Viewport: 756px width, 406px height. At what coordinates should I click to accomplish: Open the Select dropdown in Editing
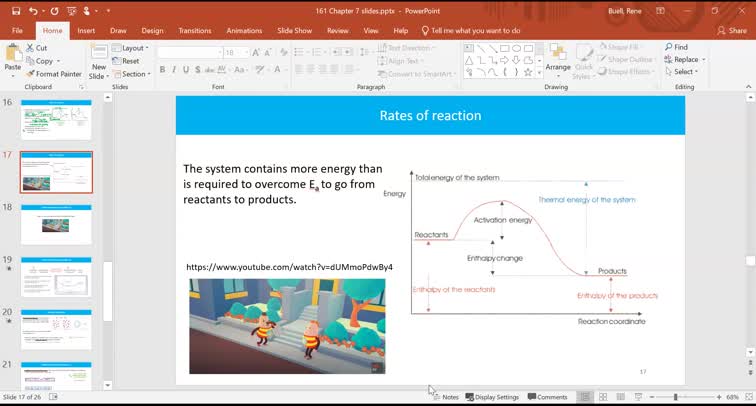click(x=685, y=72)
